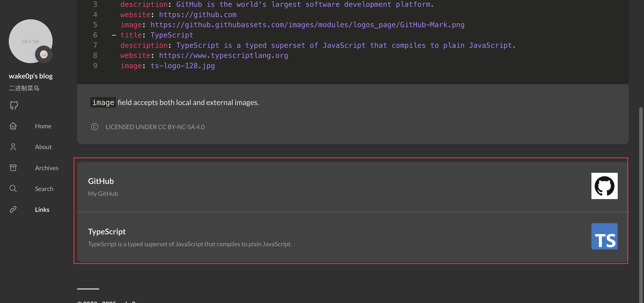Select the Links menu item
Viewport: 644px width, 303px height.
(x=42, y=210)
